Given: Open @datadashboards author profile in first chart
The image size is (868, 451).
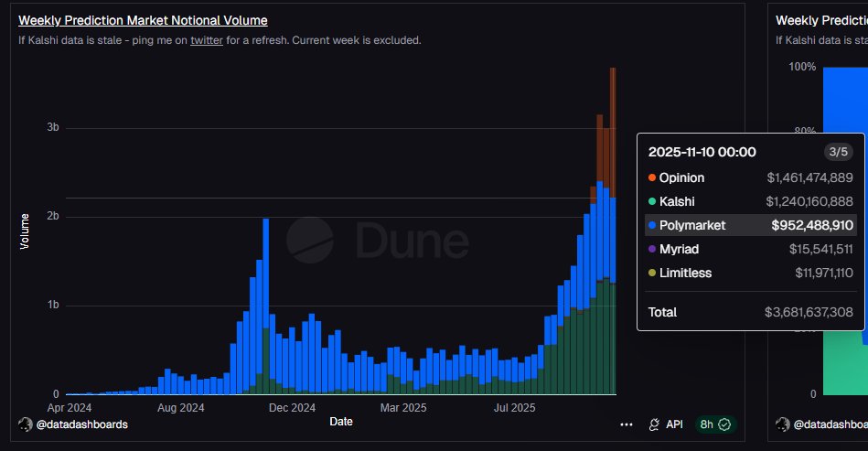Looking at the screenshot, I should pos(82,424).
